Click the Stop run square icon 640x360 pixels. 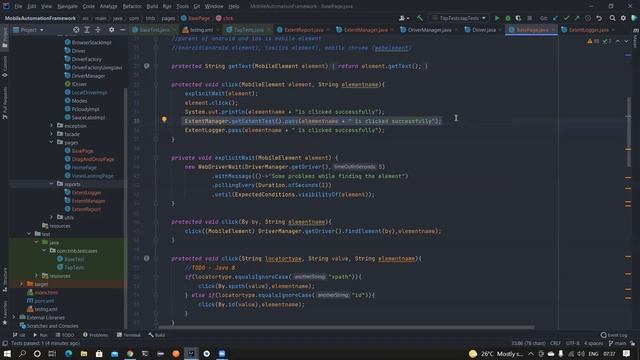[x=529, y=18]
